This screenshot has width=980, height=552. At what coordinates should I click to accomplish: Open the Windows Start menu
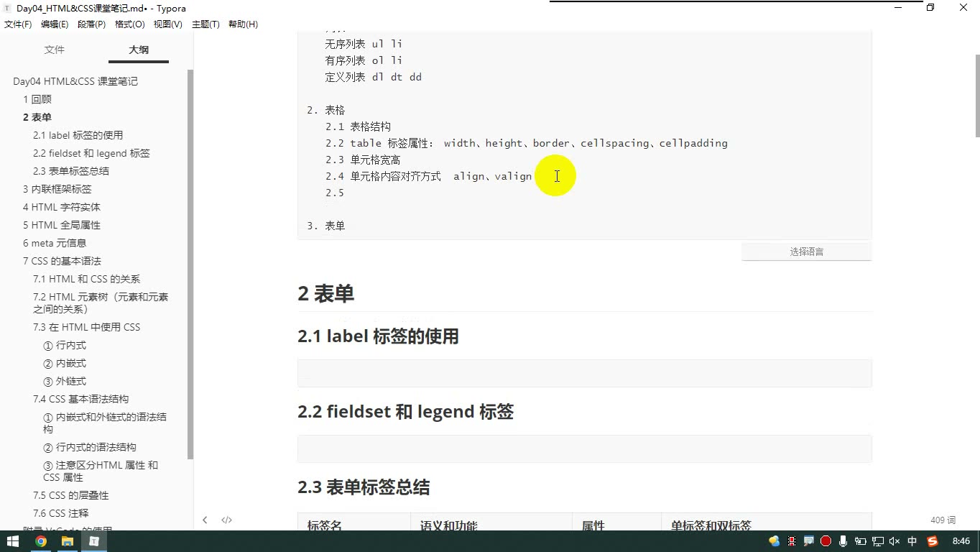click(13, 541)
